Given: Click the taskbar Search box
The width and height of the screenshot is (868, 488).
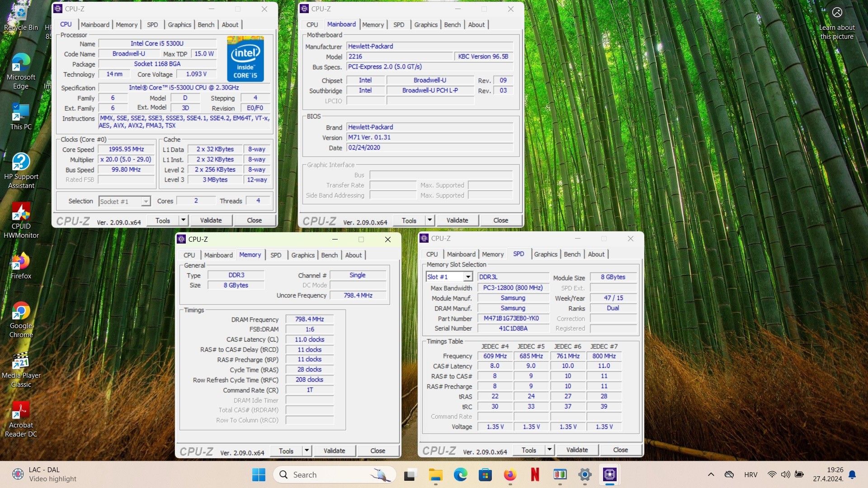Looking at the screenshot, I should click(335, 474).
